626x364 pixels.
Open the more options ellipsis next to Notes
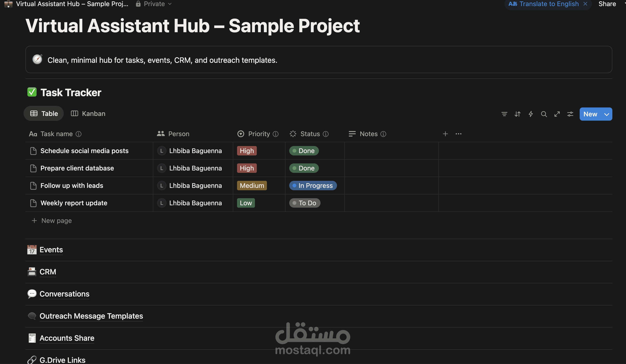pos(459,134)
